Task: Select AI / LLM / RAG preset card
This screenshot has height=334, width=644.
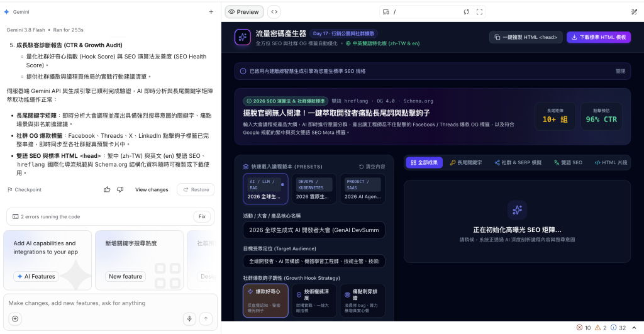Action: tap(265, 189)
